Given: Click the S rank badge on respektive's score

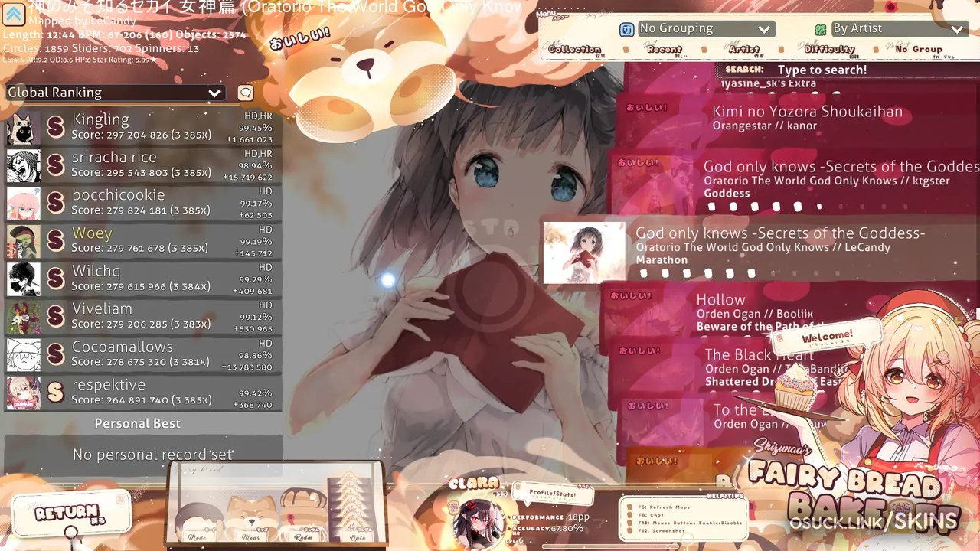Looking at the screenshot, I should [x=55, y=393].
